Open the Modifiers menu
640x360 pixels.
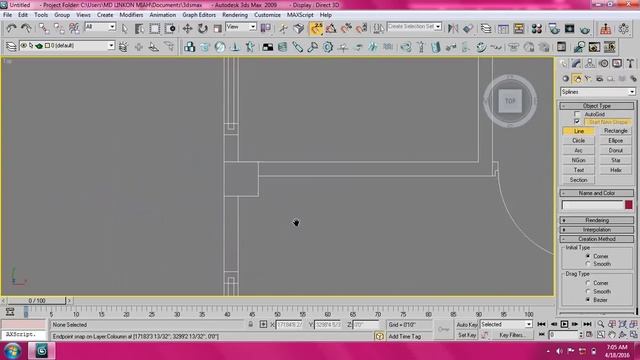click(131, 15)
